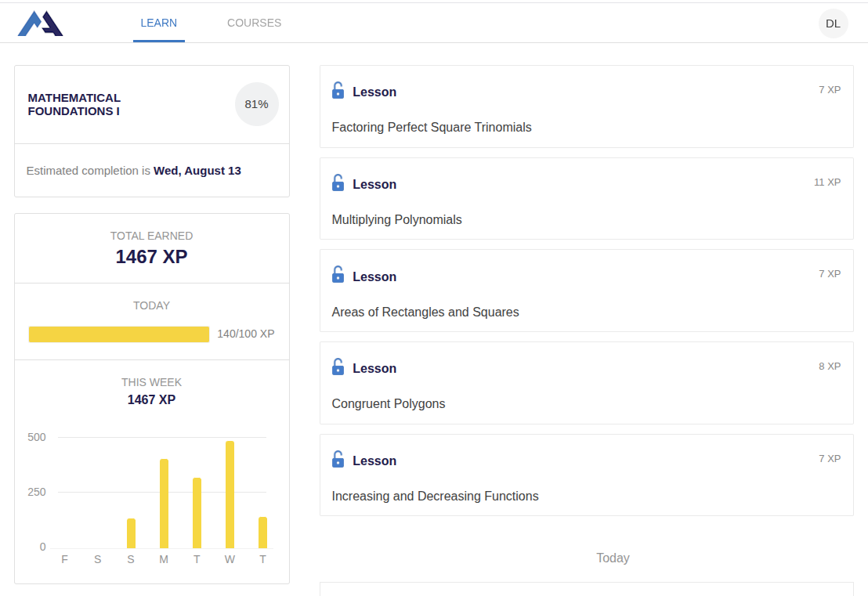The image size is (868, 596).
Task: Click the Mathematical Foundations I course title
Action: pyautogui.click(x=74, y=104)
